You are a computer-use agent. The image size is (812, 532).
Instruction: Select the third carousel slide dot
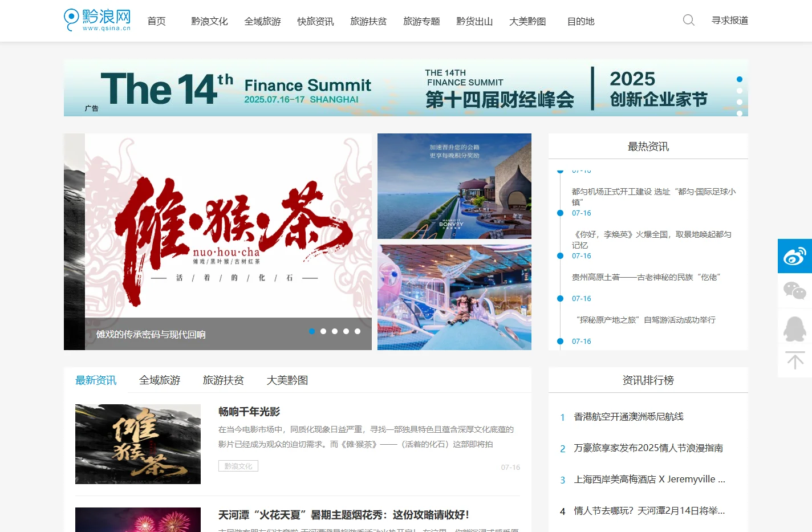point(335,331)
